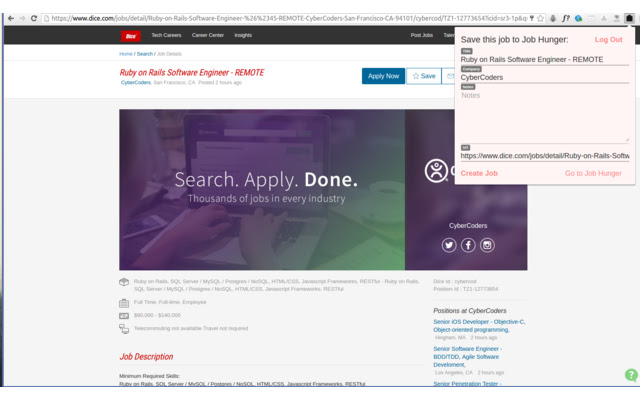This screenshot has width=640, height=400.
Task: Click Positions at CyberCoders heading
Action: point(470,311)
